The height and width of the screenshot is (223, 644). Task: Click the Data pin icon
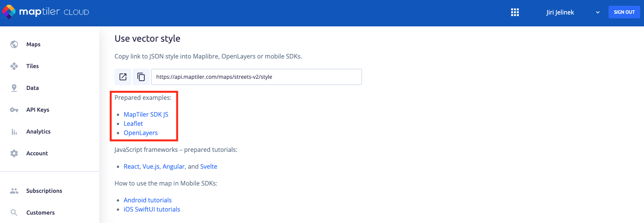coord(14,88)
